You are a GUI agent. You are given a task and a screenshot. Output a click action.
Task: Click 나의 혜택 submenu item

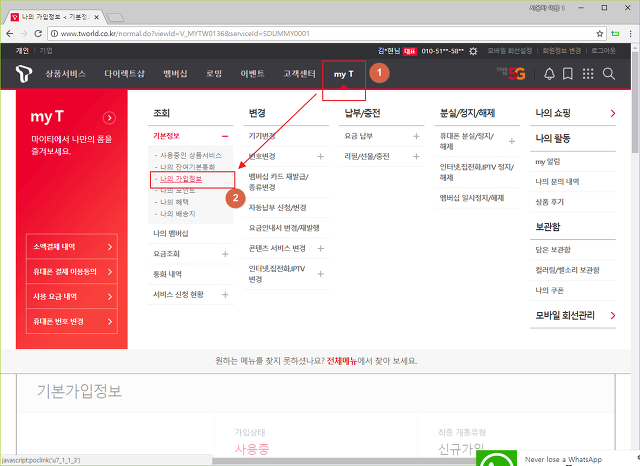pos(174,202)
